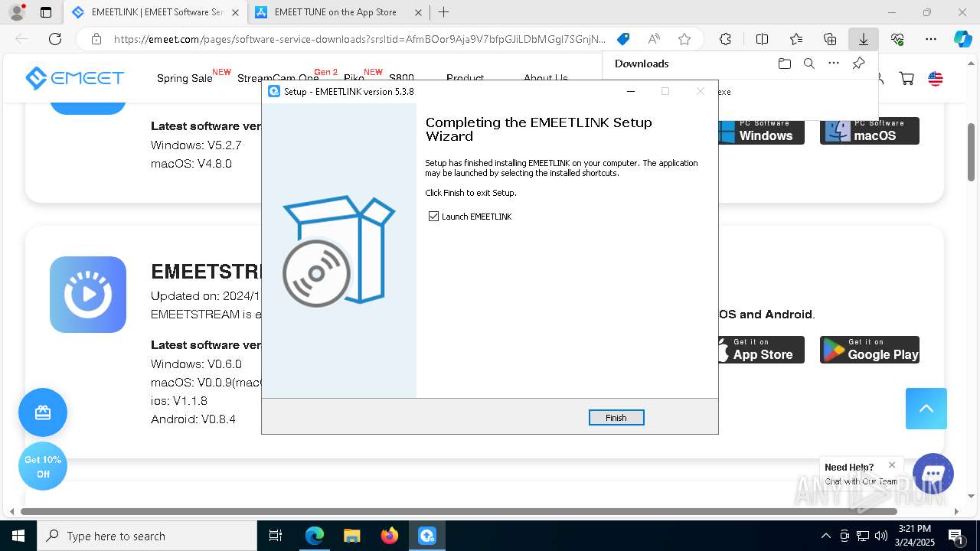Open Edge Settings and more menu
Image resolution: width=980 pixels, height=551 pixels.
(x=931, y=39)
